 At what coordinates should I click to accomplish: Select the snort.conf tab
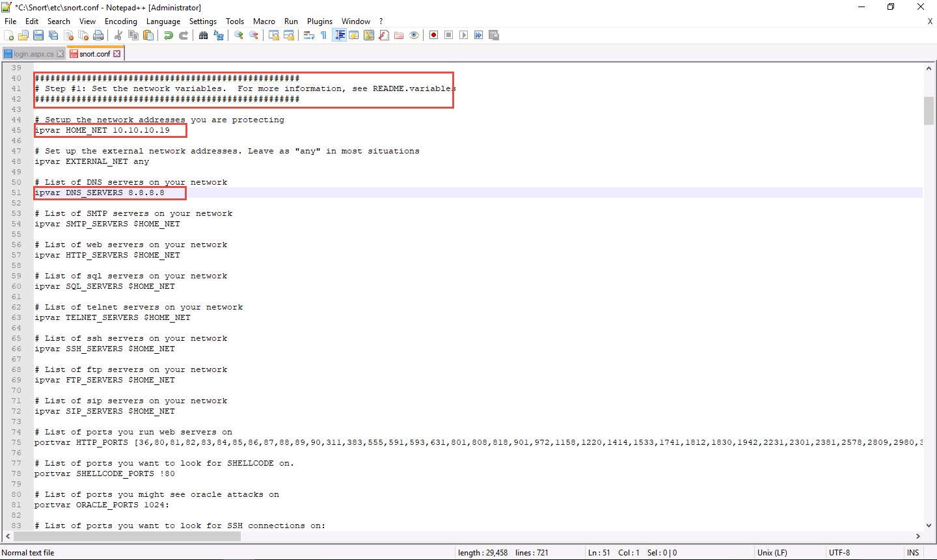point(95,54)
